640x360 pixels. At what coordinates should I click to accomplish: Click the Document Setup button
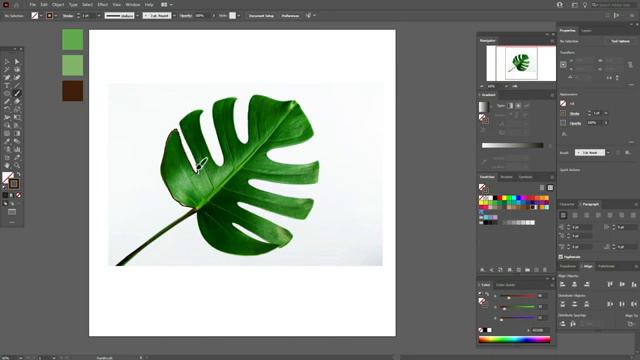point(261,16)
